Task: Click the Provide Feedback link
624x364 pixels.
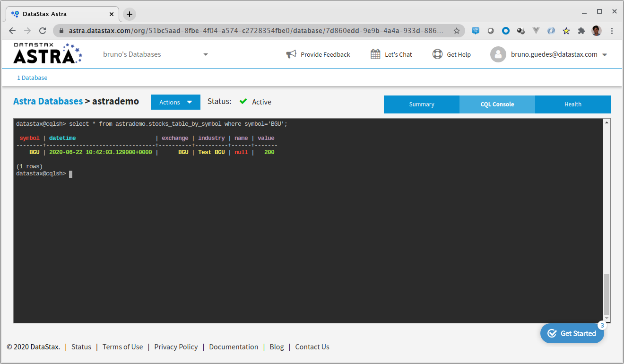Action: click(325, 54)
